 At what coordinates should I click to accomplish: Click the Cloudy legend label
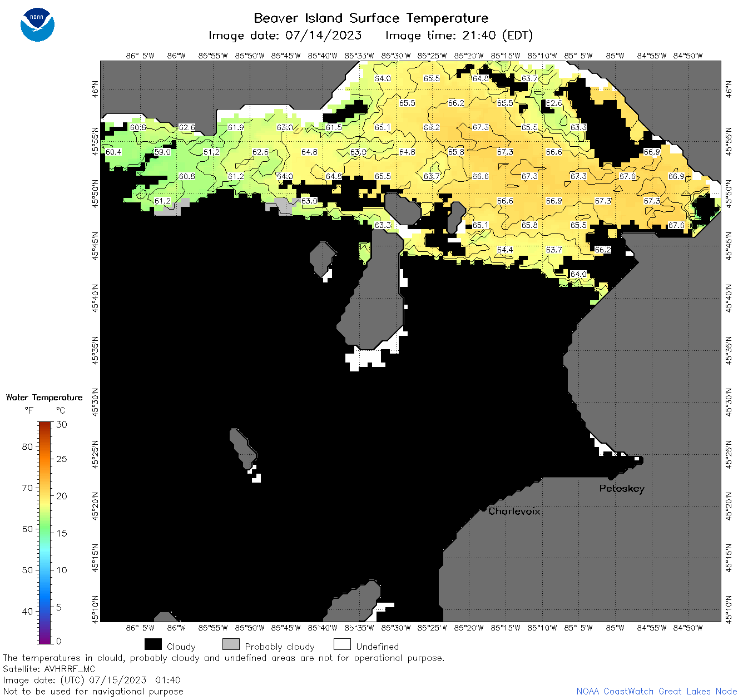click(x=181, y=647)
